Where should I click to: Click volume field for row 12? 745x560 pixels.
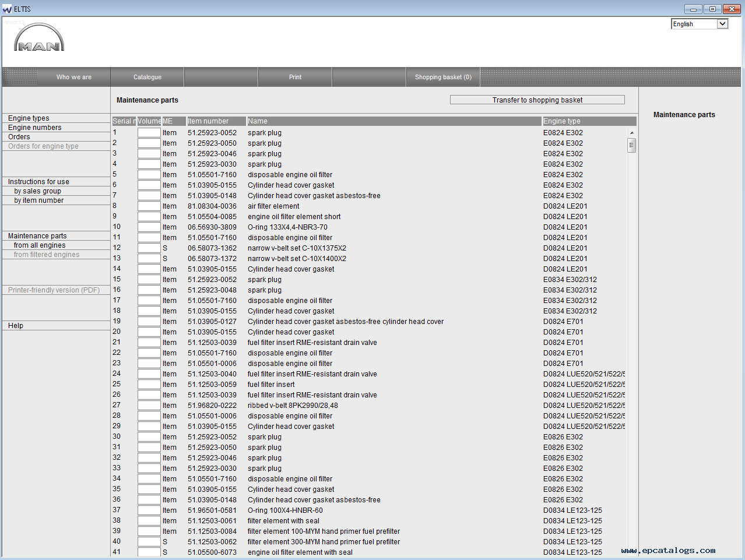149,248
